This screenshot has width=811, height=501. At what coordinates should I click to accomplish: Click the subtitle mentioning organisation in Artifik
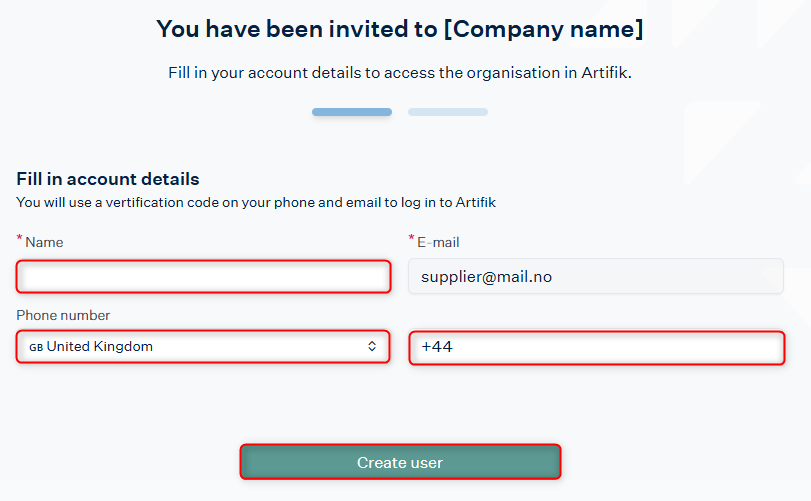[400, 73]
